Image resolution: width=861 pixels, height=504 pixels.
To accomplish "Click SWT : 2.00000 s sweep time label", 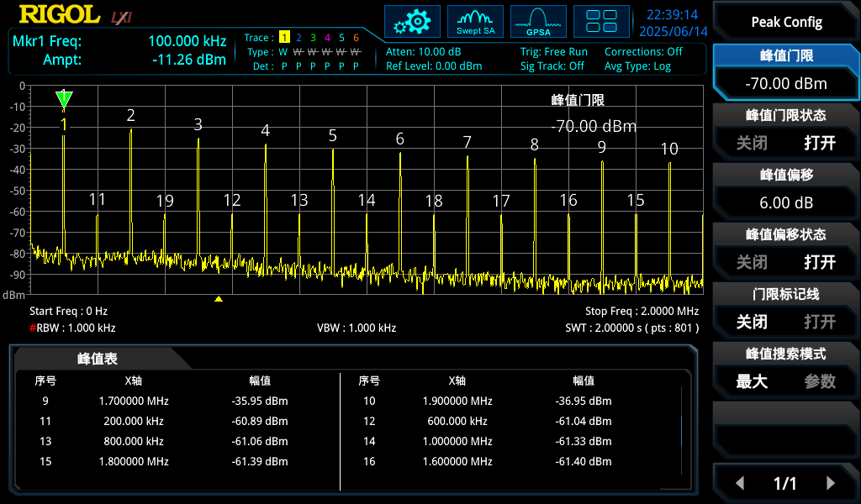I will click(632, 328).
